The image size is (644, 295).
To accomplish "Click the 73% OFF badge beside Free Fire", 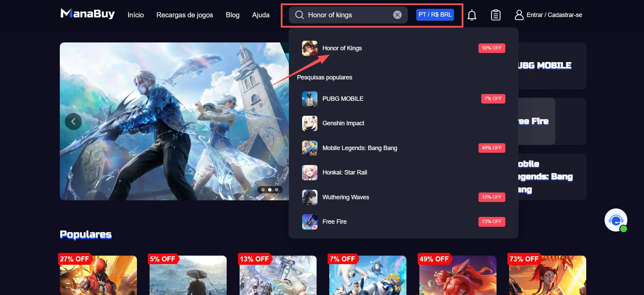I will [492, 222].
